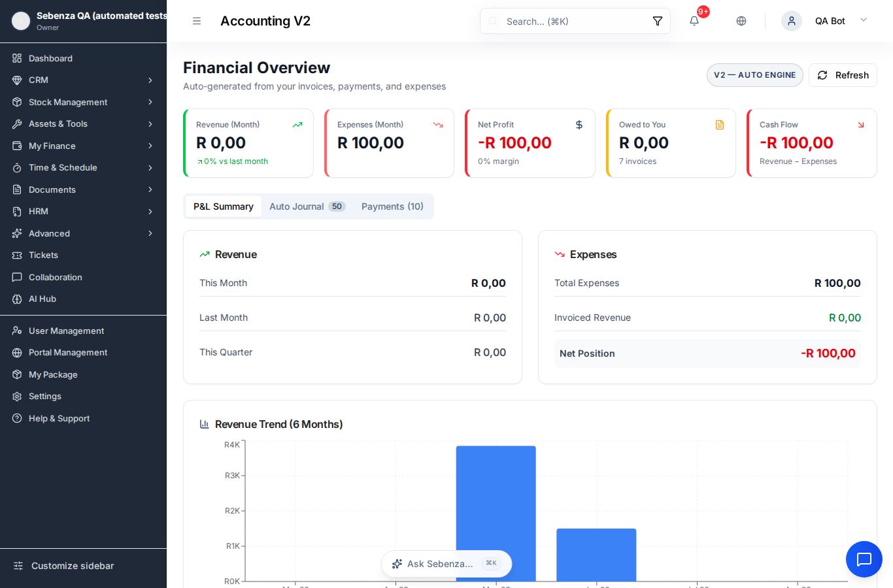Open the floating chat bubble button

864,559
